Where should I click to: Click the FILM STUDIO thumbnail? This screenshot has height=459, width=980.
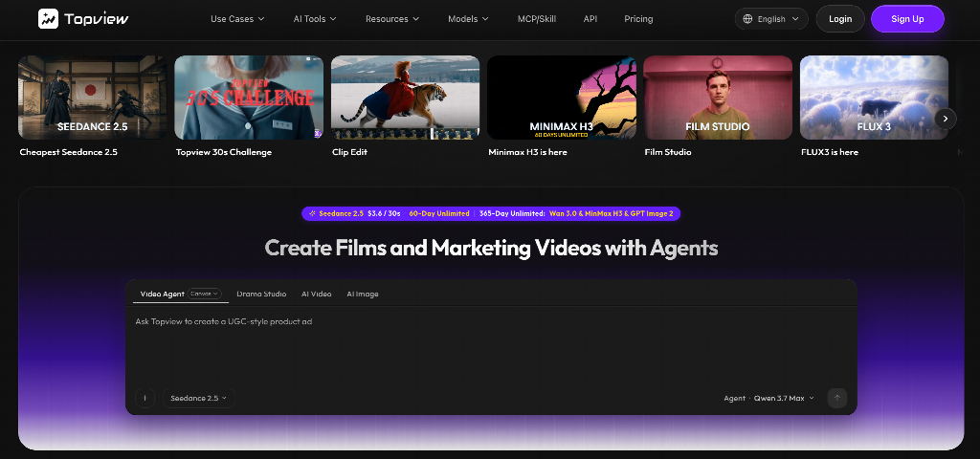(718, 98)
